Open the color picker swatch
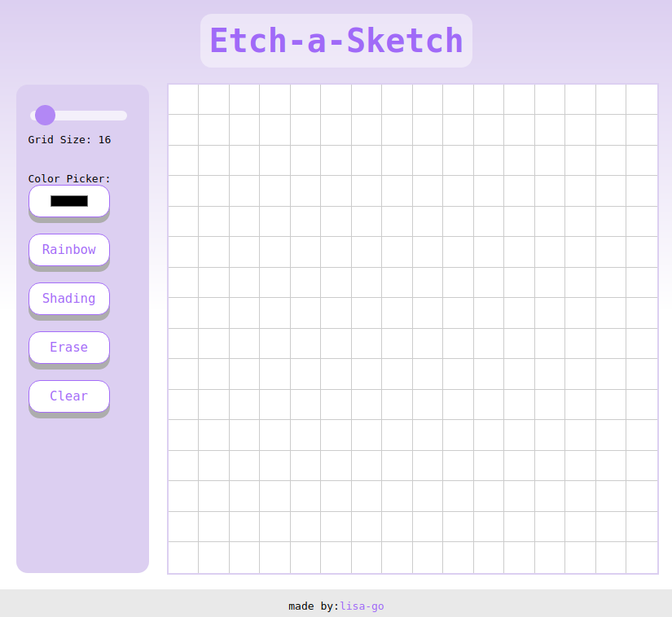The height and width of the screenshot is (617, 672). [68, 201]
